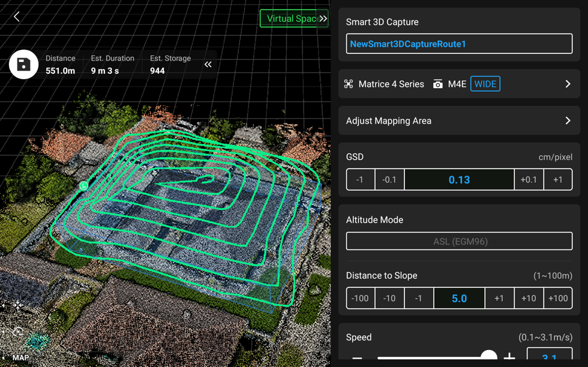The height and width of the screenshot is (367, 588).
Task: Add 100 to Distance to Slope
Action: coord(557,298)
